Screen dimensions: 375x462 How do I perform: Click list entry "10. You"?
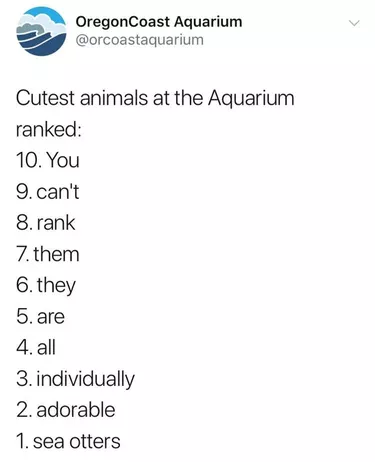[x=48, y=160]
